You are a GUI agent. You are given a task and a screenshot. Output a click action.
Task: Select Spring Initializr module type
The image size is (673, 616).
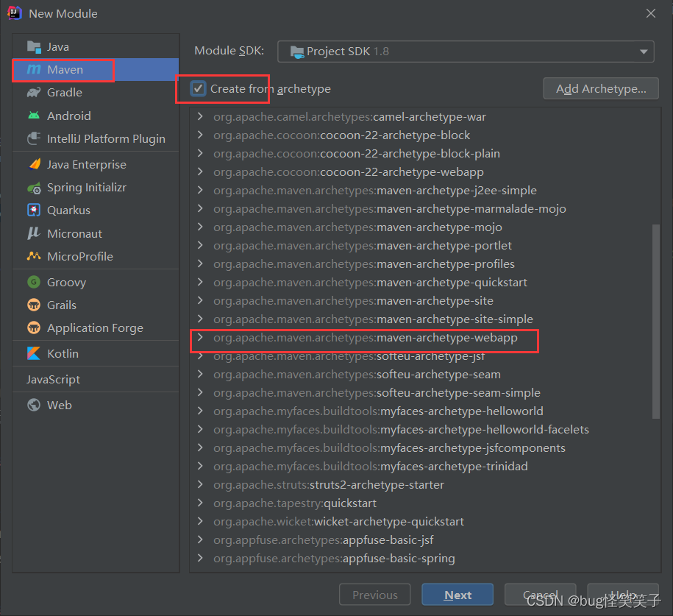click(96, 188)
